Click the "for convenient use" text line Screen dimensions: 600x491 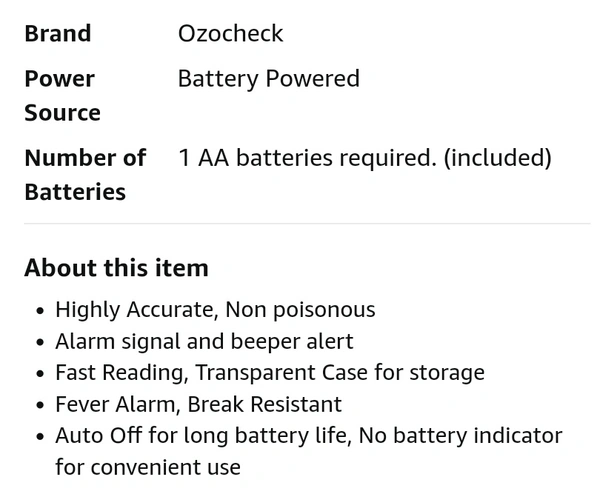(148, 467)
